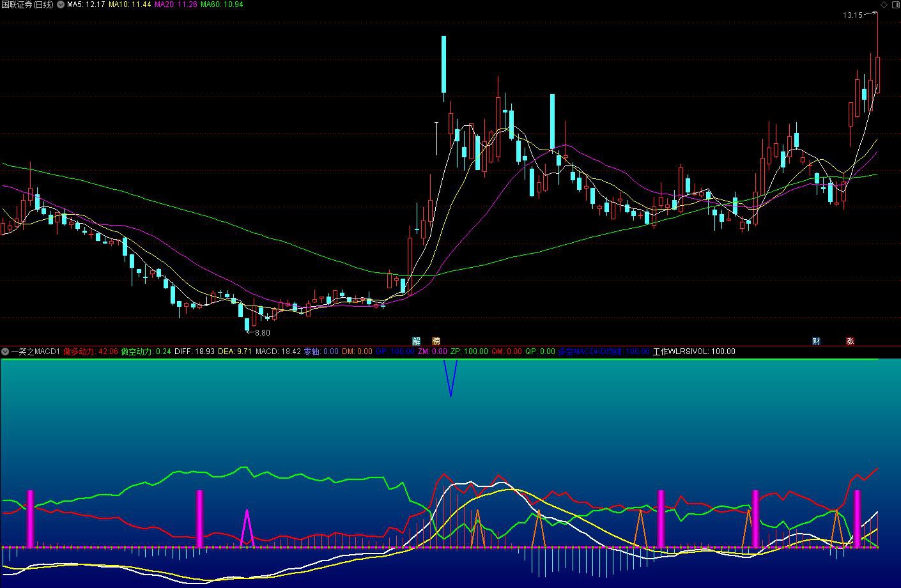Click the DIFF: 18.93 value
The width and height of the screenshot is (901, 588).
194,352
